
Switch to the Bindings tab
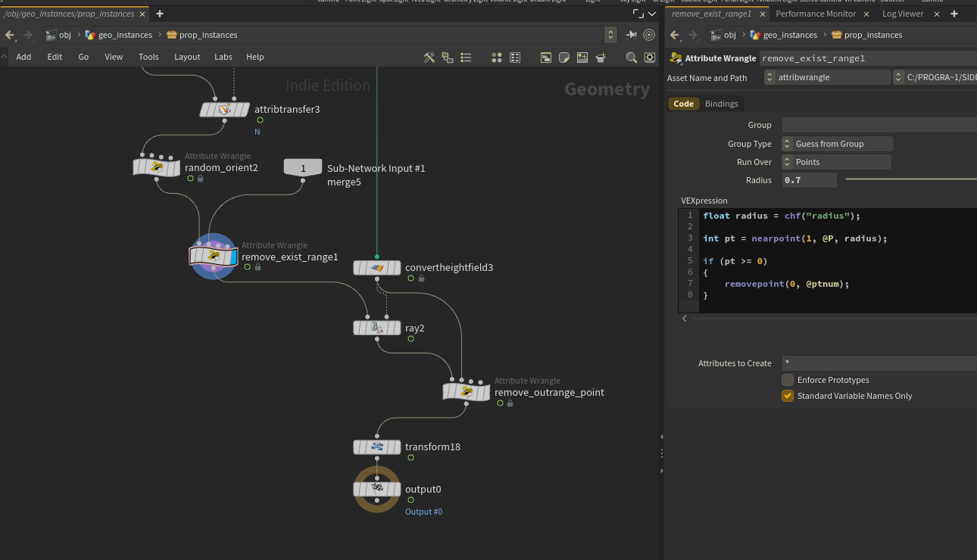[x=722, y=104]
